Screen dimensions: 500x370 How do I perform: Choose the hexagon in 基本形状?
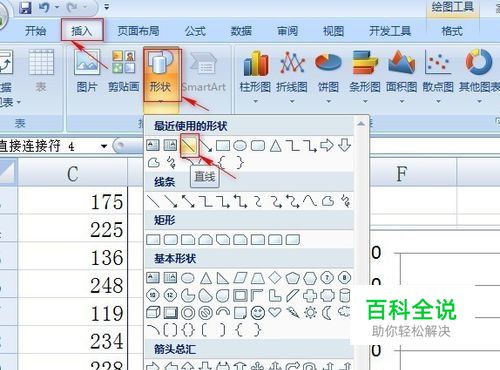pyautogui.click(x=310, y=278)
